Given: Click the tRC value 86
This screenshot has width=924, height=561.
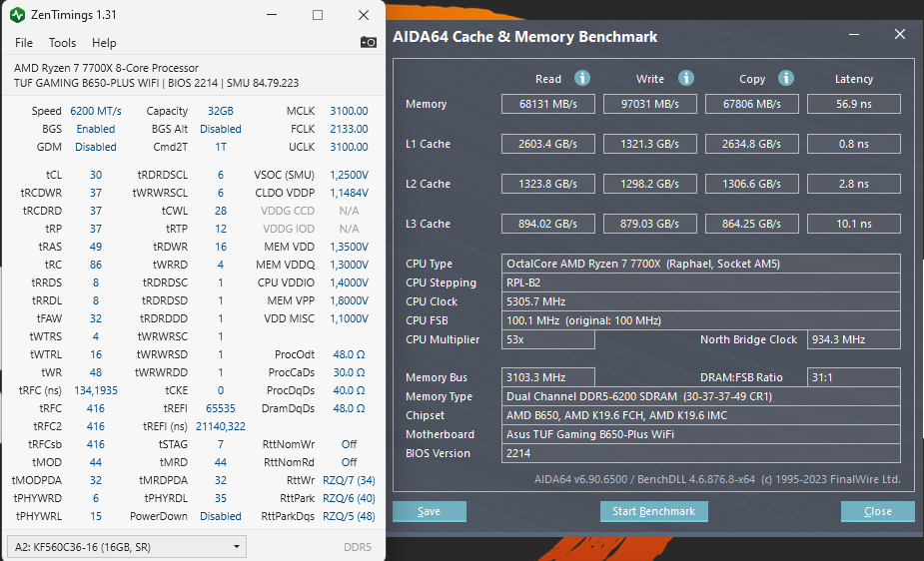Looking at the screenshot, I should pos(96,265).
